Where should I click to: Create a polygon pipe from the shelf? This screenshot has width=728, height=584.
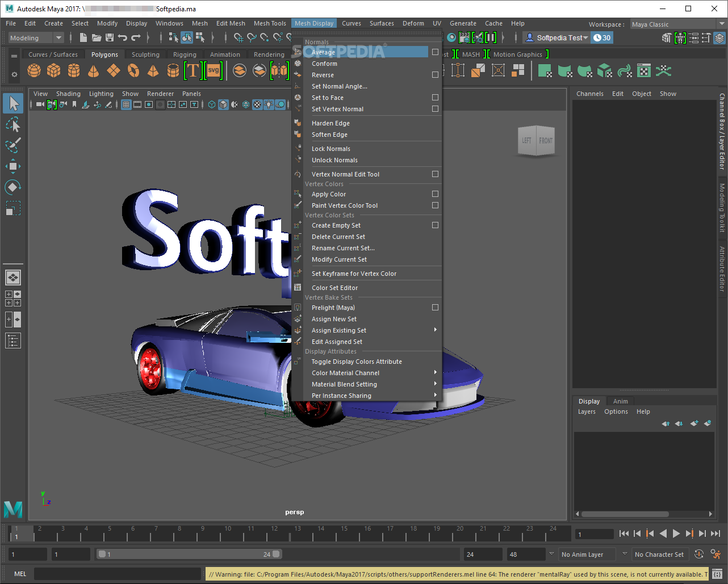[173, 70]
